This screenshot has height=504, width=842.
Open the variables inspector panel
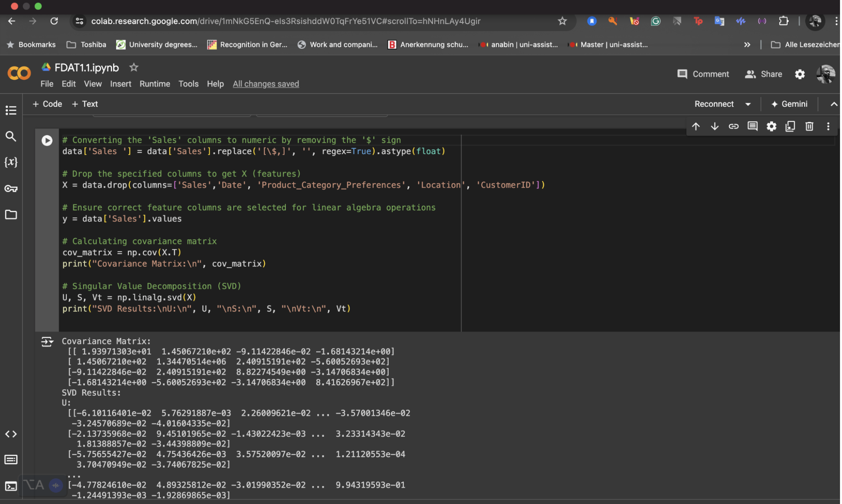(11, 162)
